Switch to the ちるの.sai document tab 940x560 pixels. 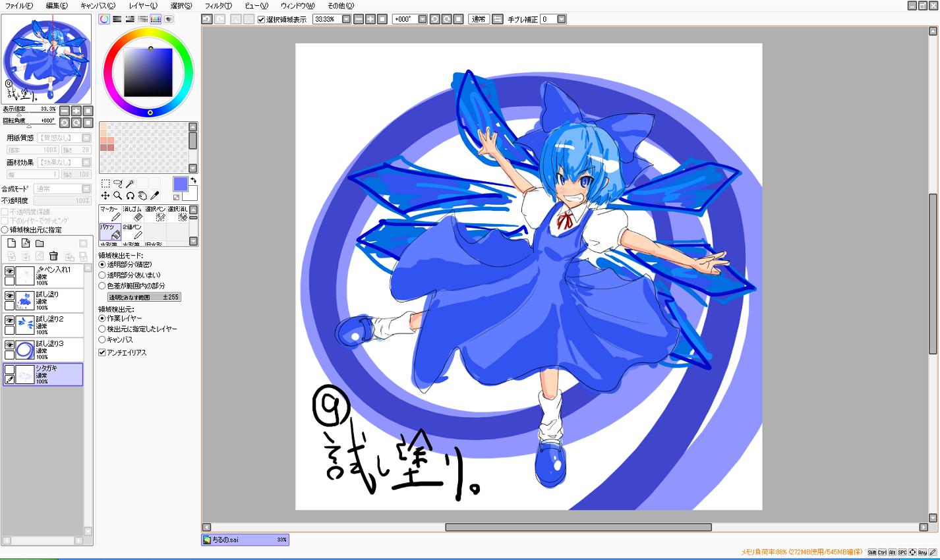245,540
